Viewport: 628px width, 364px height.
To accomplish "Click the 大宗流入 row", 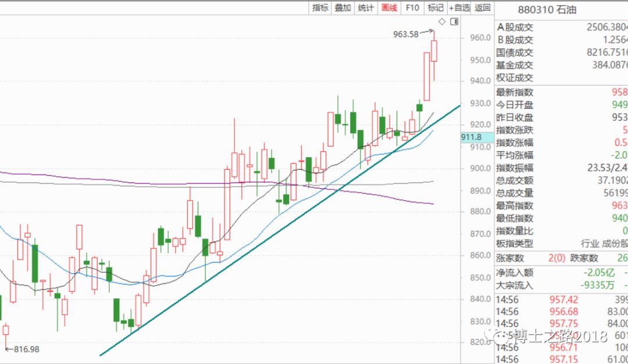I will pyautogui.click(x=562, y=286).
